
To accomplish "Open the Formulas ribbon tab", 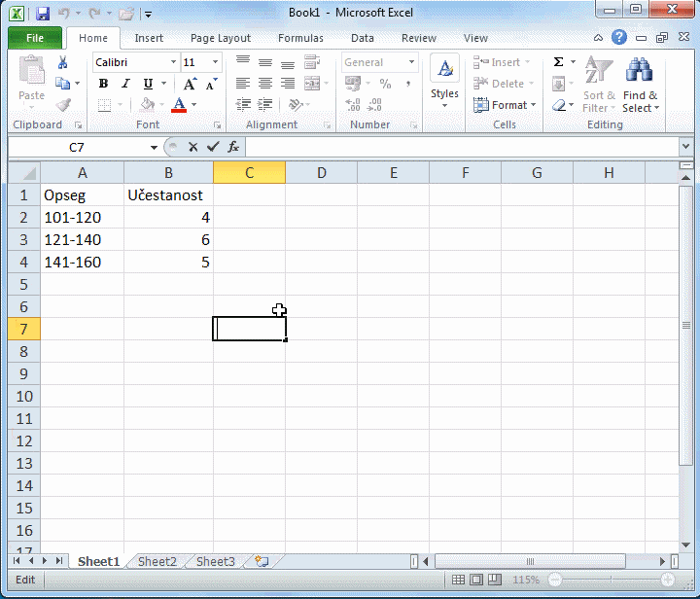I will pos(300,38).
